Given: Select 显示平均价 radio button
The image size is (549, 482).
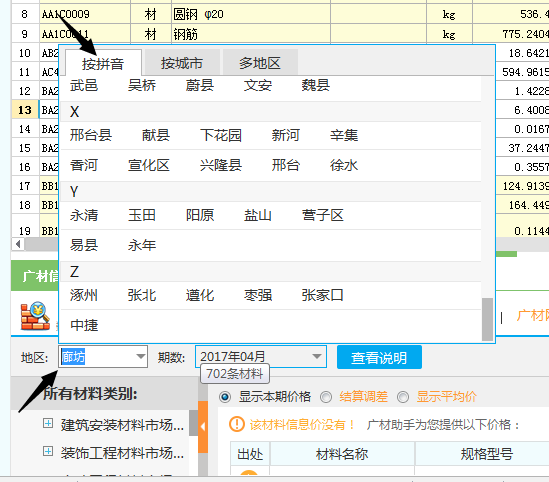Looking at the screenshot, I should pyautogui.click(x=403, y=397).
